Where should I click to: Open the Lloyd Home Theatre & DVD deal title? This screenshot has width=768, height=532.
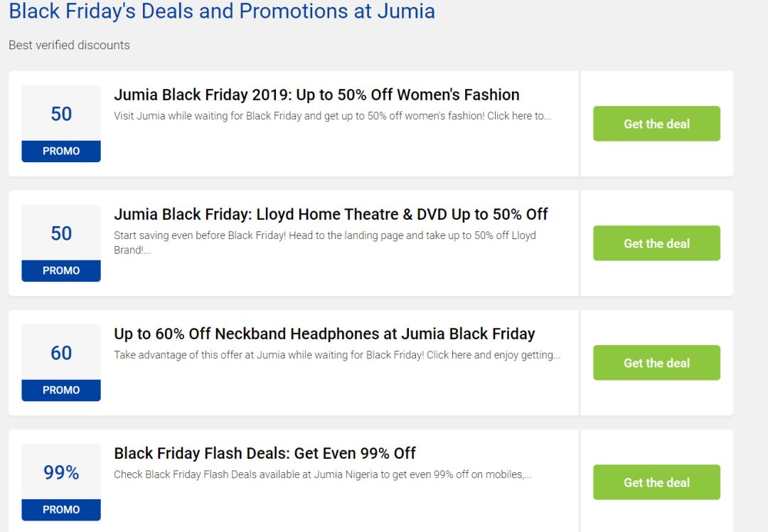[x=331, y=214]
